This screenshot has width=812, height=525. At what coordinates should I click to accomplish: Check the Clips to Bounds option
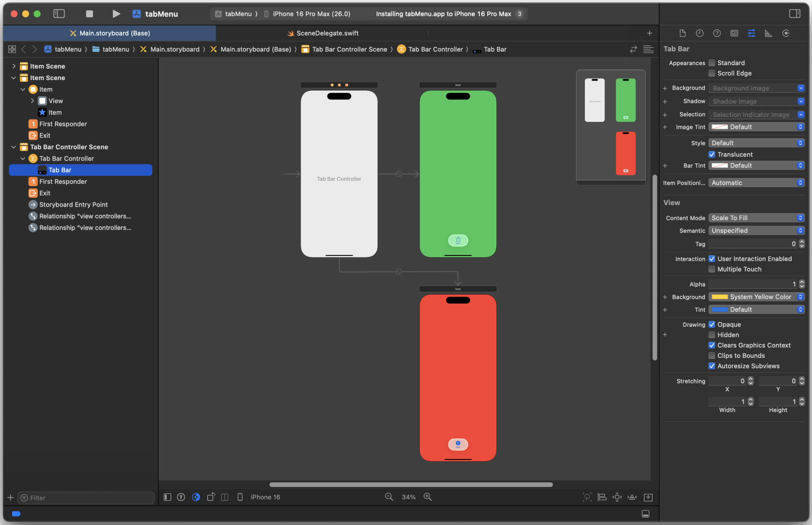point(712,356)
